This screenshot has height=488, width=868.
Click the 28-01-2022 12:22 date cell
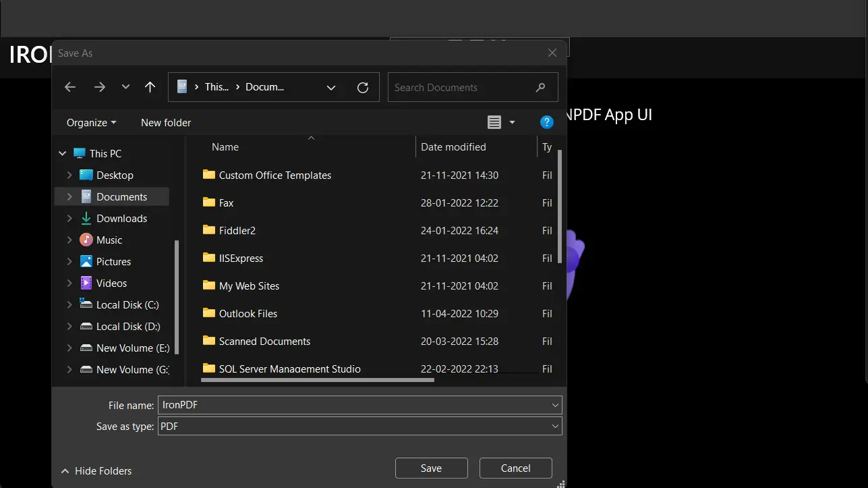point(459,202)
